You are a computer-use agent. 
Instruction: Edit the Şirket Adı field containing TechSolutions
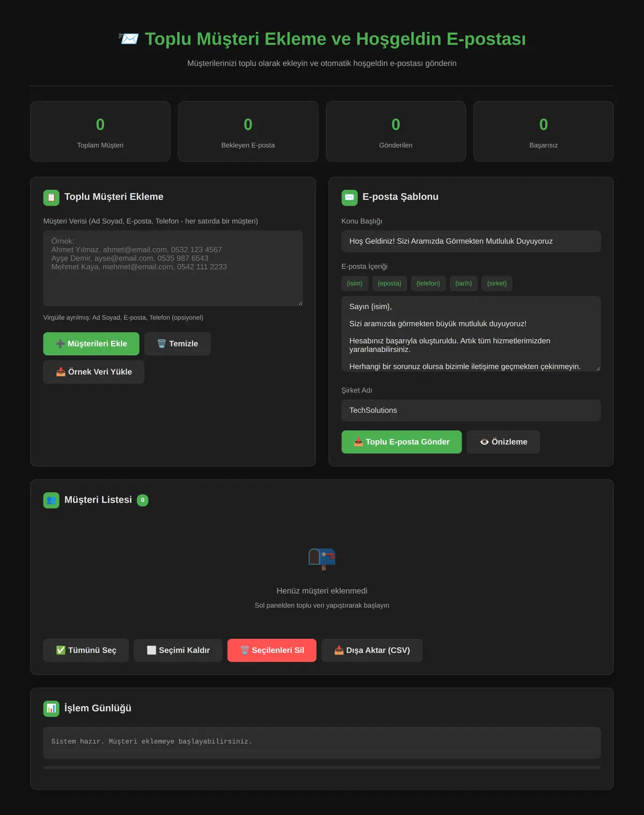471,411
